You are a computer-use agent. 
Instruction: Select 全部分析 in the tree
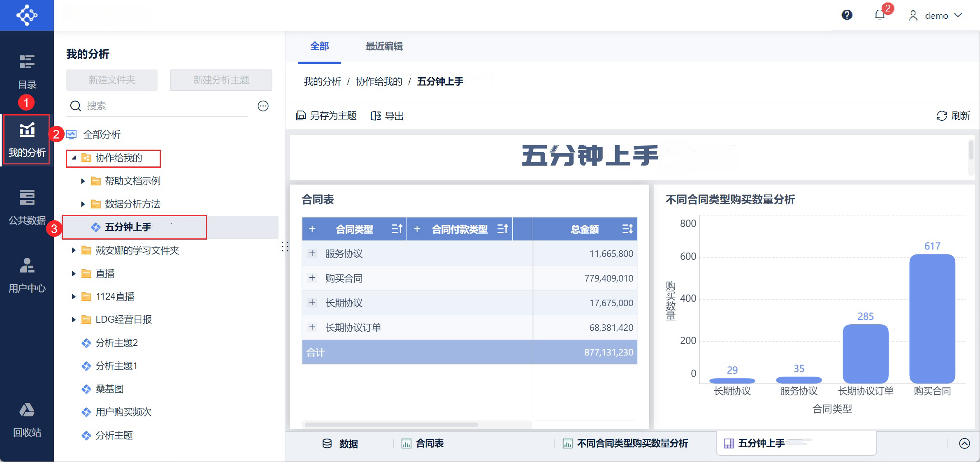102,134
